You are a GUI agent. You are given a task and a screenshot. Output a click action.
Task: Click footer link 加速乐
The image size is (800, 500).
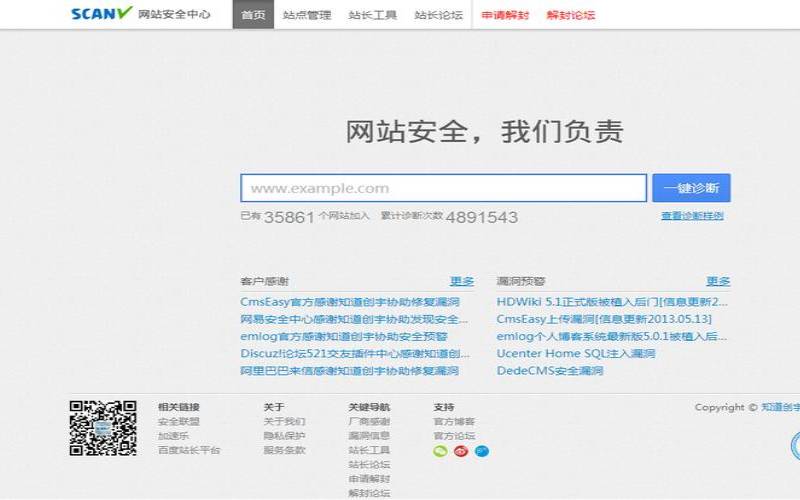pyautogui.click(x=173, y=436)
